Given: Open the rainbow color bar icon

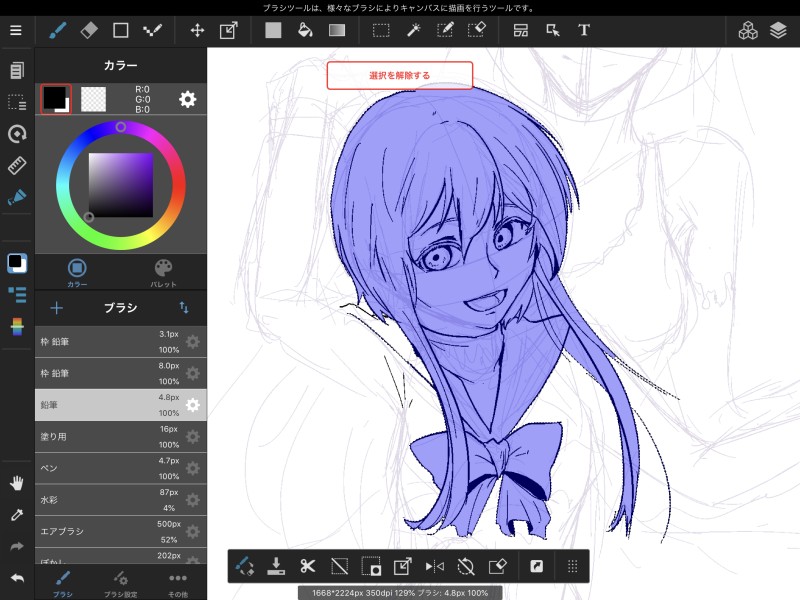Looking at the screenshot, I should click(x=17, y=327).
